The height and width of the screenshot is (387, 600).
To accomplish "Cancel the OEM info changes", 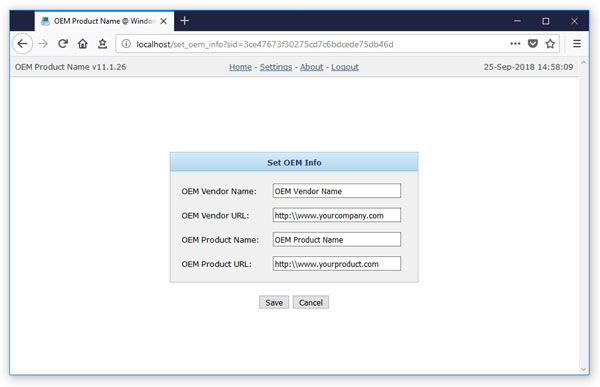I will [x=311, y=302].
